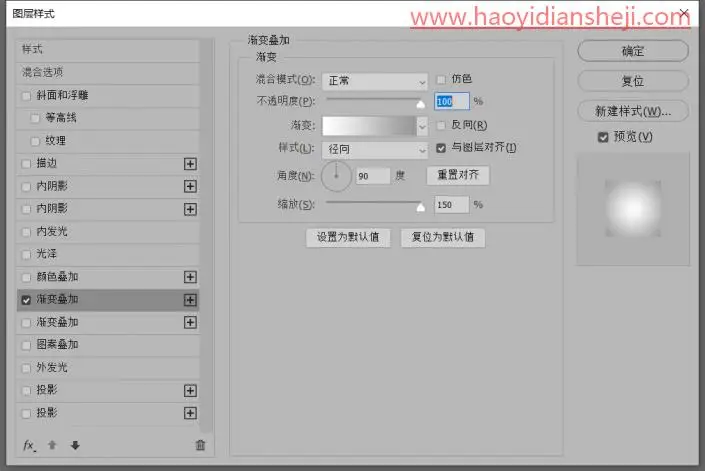
Task: Enable the 颜色叠加 checkbox
Action: pyautogui.click(x=26, y=277)
